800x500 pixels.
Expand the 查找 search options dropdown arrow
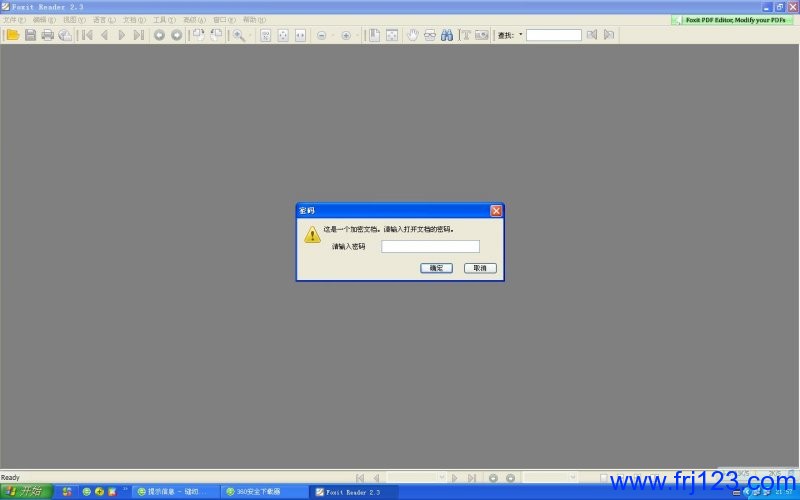[x=521, y=35]
